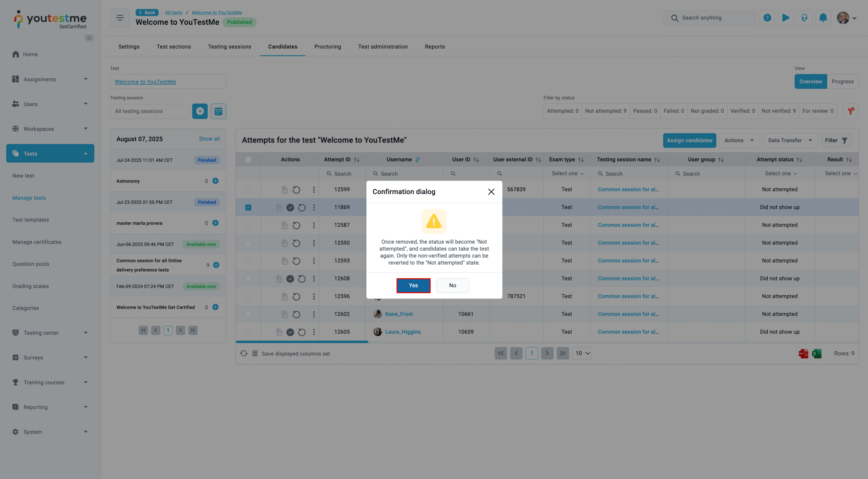Refresh the attempts table
Viewport: 868px width, 479px height.
(x=244, y=354)
